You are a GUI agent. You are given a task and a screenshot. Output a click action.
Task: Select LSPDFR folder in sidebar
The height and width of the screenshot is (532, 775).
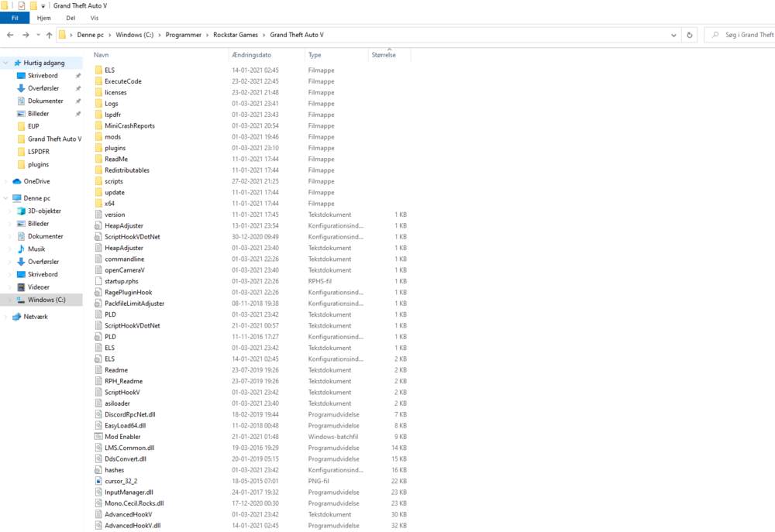click(x=38, y=152)
